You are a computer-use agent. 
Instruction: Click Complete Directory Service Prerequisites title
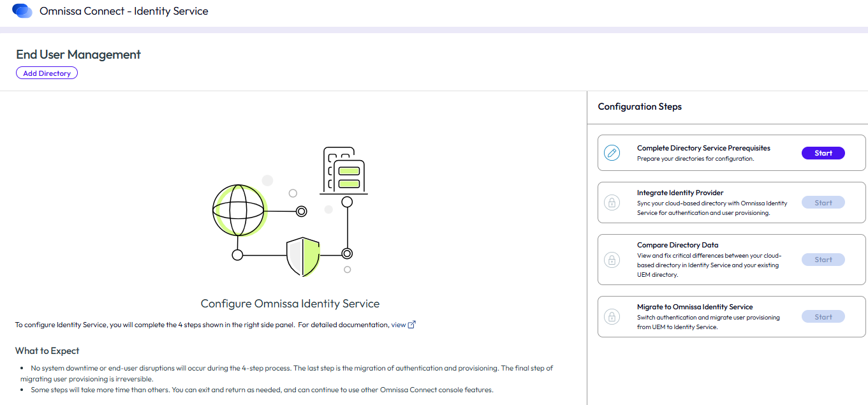703,148
